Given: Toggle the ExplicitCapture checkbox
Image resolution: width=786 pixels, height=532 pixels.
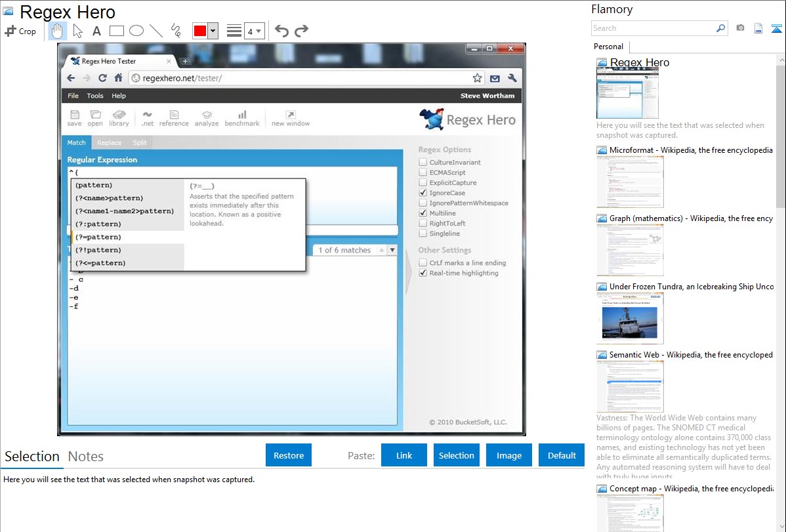Looking at the screenshot, I should click(x=423, y=182).
